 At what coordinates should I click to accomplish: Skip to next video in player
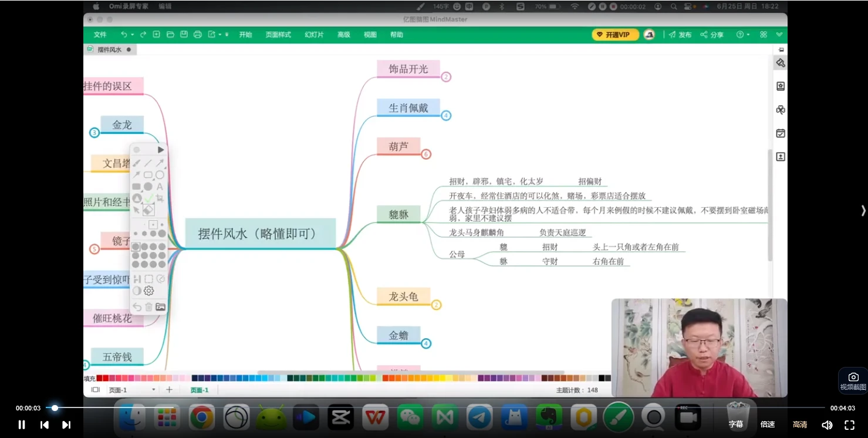pos(66,424)
